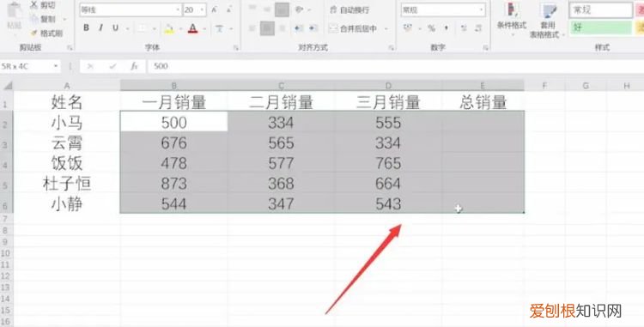Expand the Merge and Center dropdown arrow
Viewport: 644px width, 327px height.
pos(386,28)
